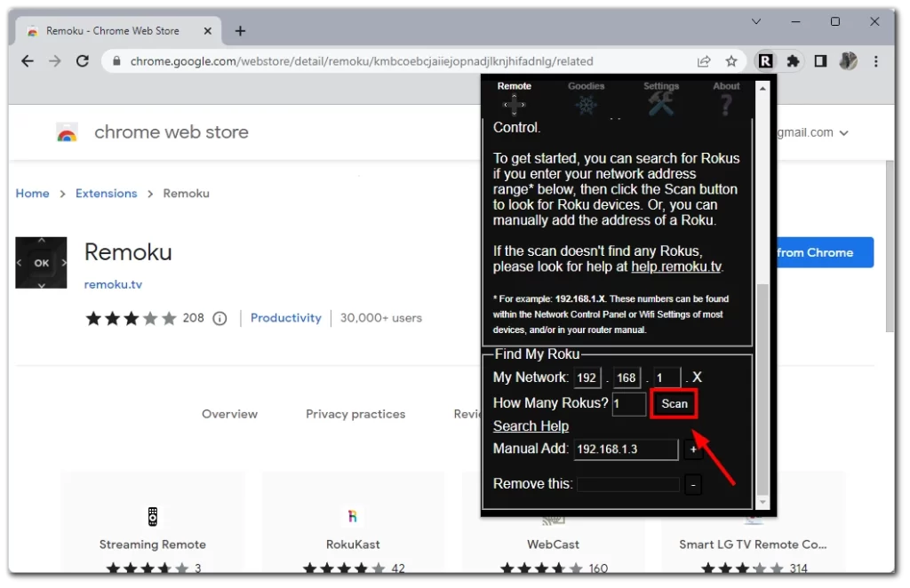Open the Privacy practices tab
Image resolution: width=910 pixels, height=588 pixels.
click(x=355, y=414)
